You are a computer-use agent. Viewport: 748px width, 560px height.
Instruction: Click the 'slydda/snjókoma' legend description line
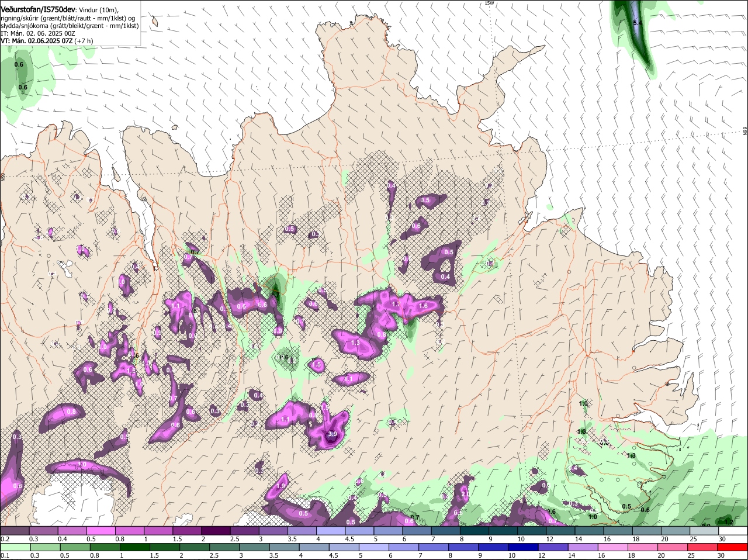click(x=70, y=26)
